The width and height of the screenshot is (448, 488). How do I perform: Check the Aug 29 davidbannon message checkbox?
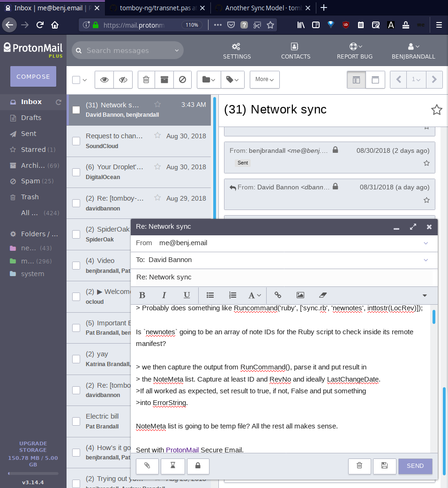pyautogui.click(x=76, y=203)
